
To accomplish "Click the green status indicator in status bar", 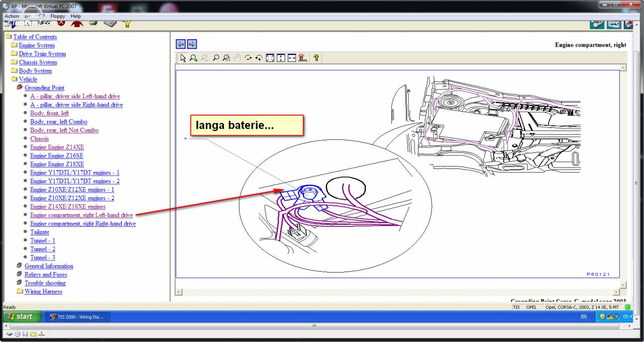I will [x=627, y=307].
